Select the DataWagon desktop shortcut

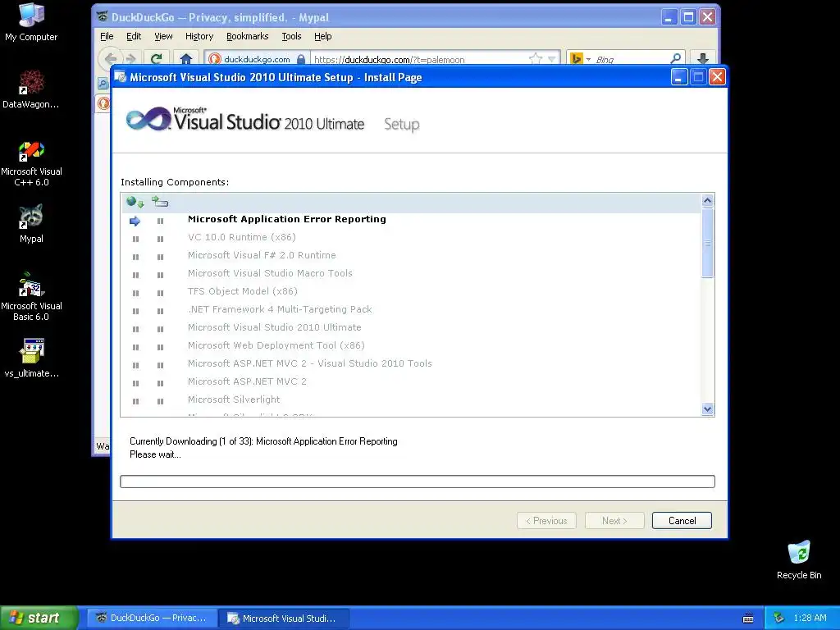click(31, 89)
